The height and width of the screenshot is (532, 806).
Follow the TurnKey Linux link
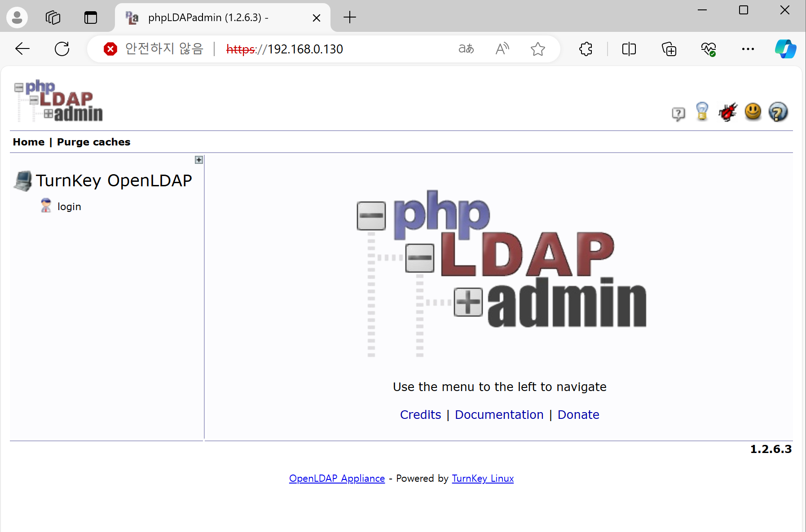(x=483, y=479)
